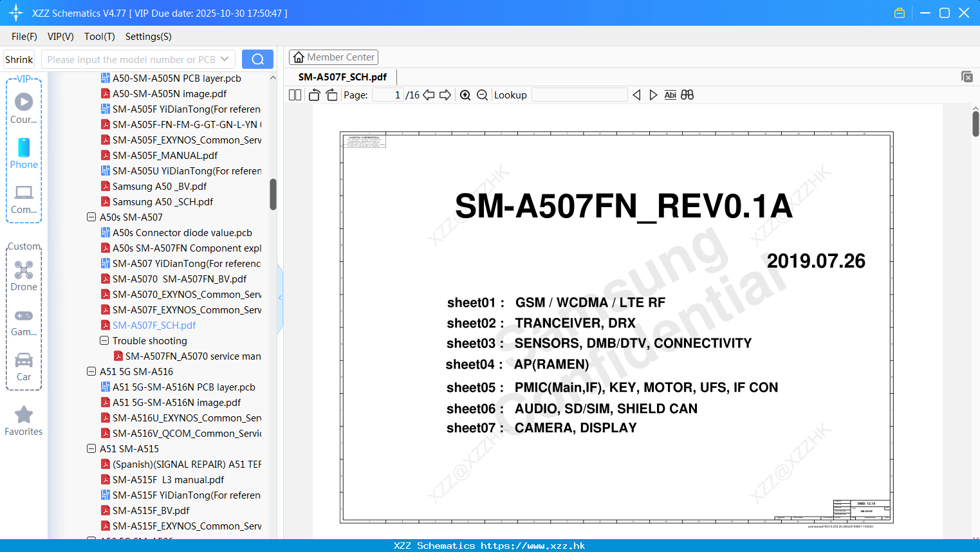Open A50-SM-A505N image.pdf
The height and width of the screenshot is (552, 980).
click(x=163, y=94)
